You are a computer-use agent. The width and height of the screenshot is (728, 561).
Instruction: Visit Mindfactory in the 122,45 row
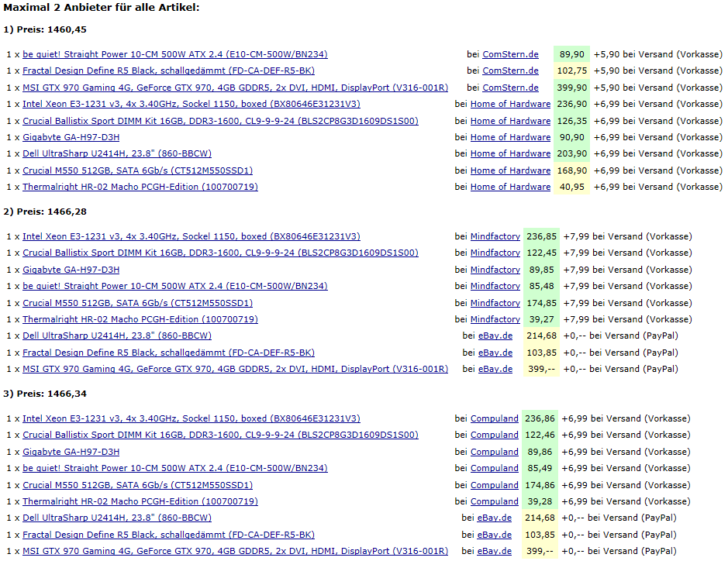pyautogui.click(x=495, y=253)
